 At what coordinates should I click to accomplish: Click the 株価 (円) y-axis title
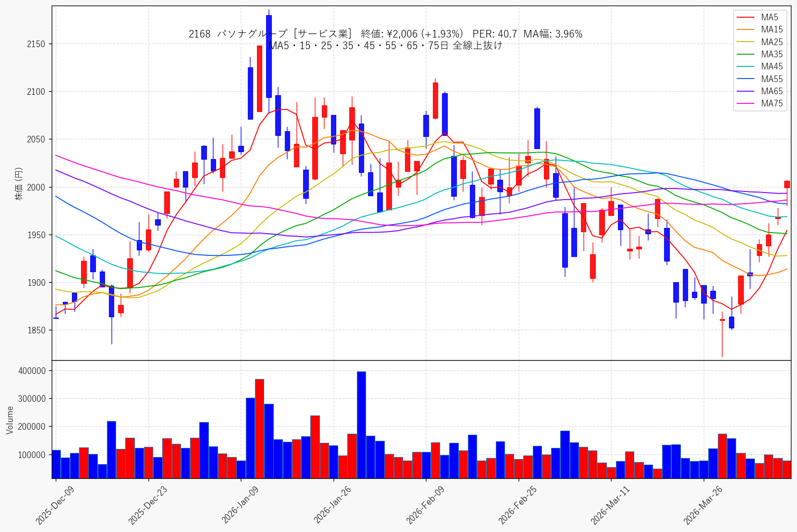pos(19,183)
